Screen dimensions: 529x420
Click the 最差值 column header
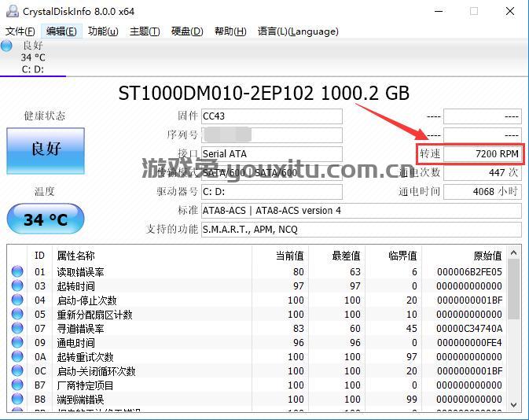click(x=346, y=256)
